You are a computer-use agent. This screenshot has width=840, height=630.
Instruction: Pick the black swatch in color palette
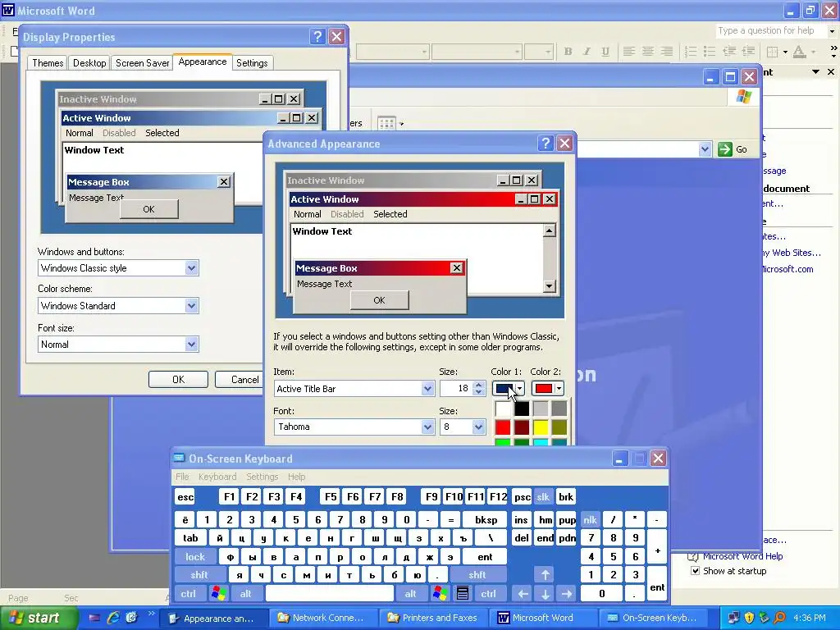pos(522,409)
